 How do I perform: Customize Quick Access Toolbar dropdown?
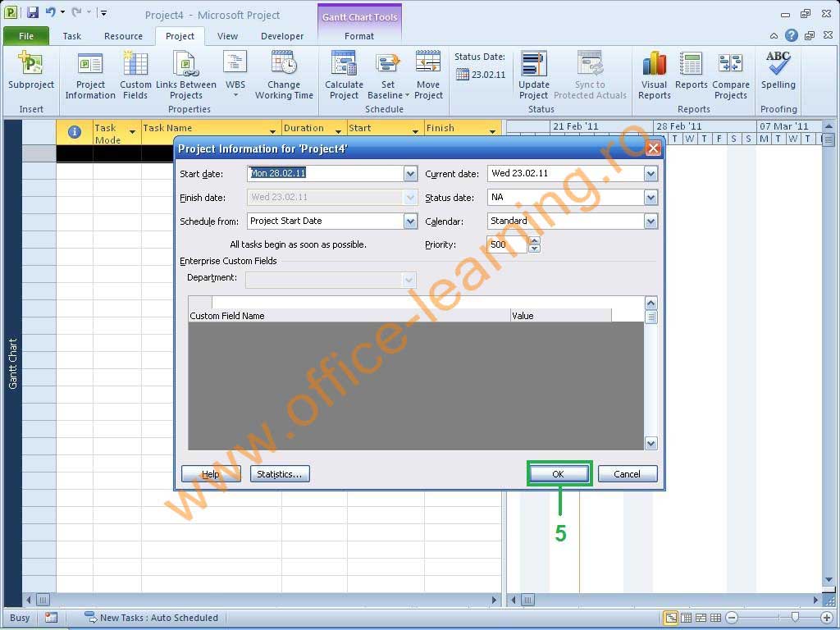coord(103,12)
